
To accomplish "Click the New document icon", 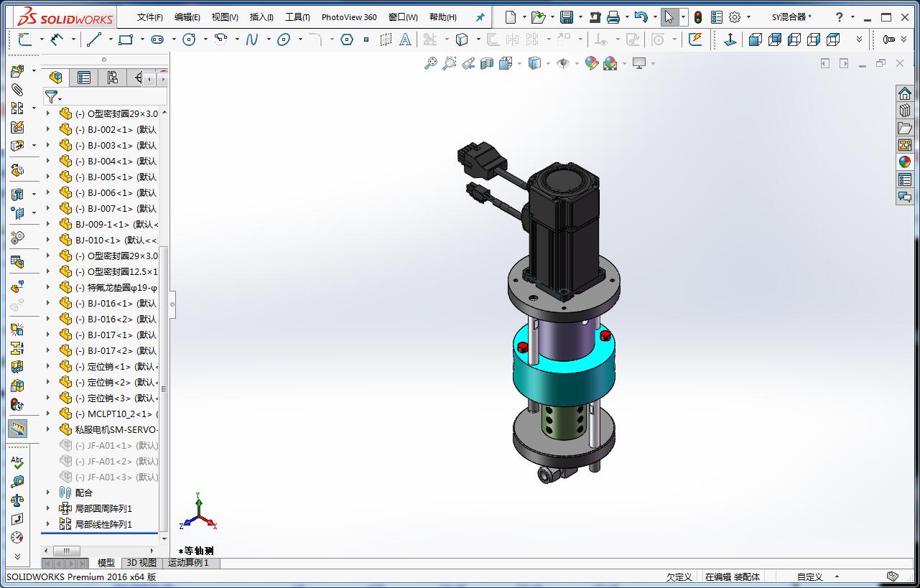I will [511, 17].
